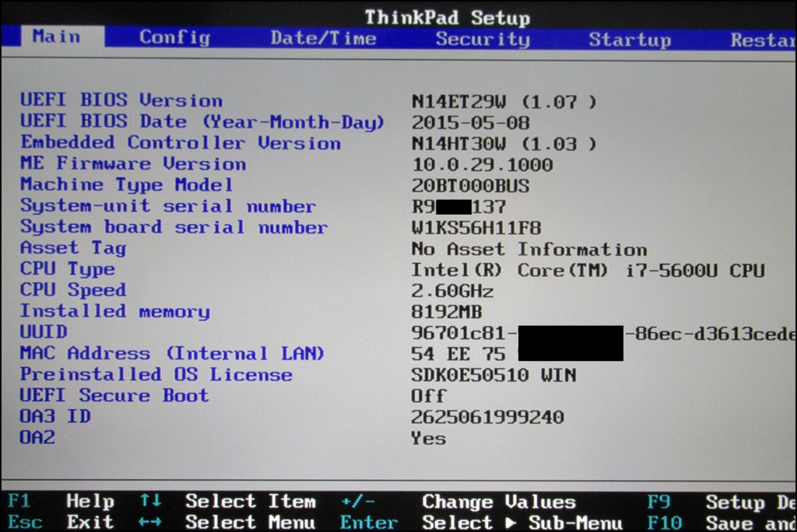Click the F10 Save and Exit hint
Viewport: 797px width, 532px height.
coord(722,523)
